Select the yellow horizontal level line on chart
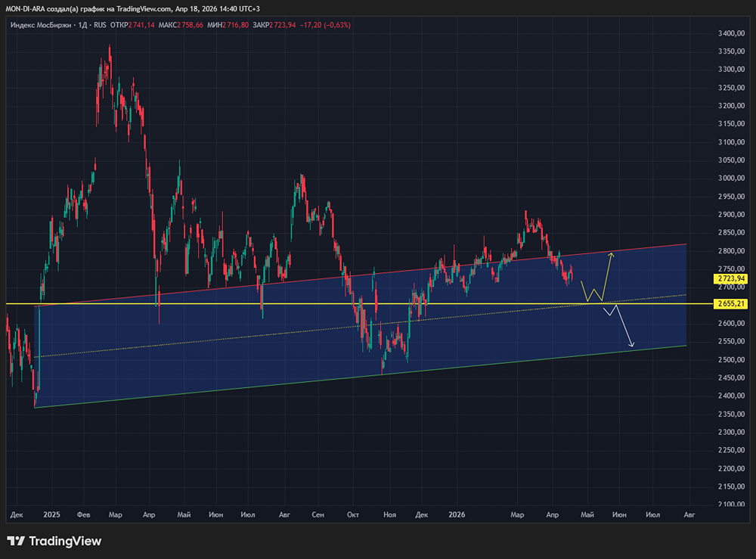This screenshot has width=756, height=559. (x=359, y=304)
